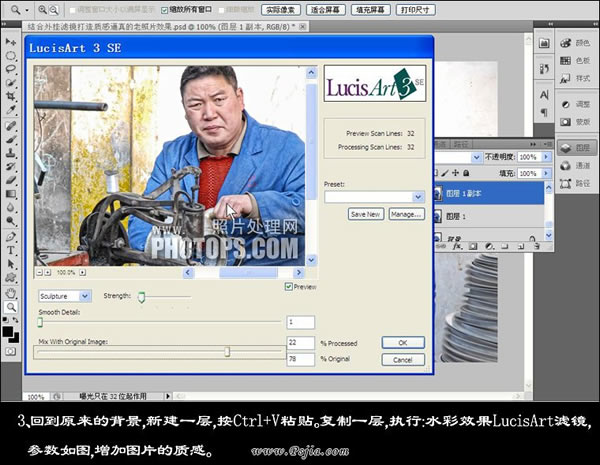The height and width of the screenshot is (465, 600).
Task: Select the Lasso tool
Action: (11, 69)
